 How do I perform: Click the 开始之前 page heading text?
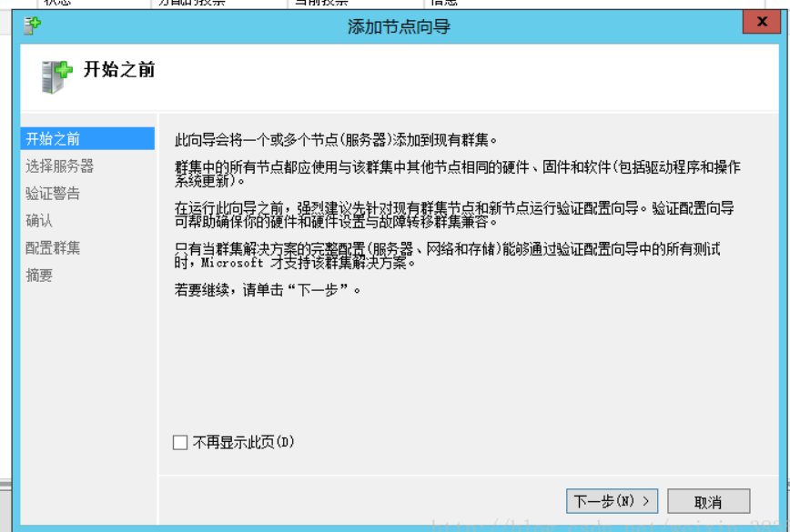[x=119, y=69]
